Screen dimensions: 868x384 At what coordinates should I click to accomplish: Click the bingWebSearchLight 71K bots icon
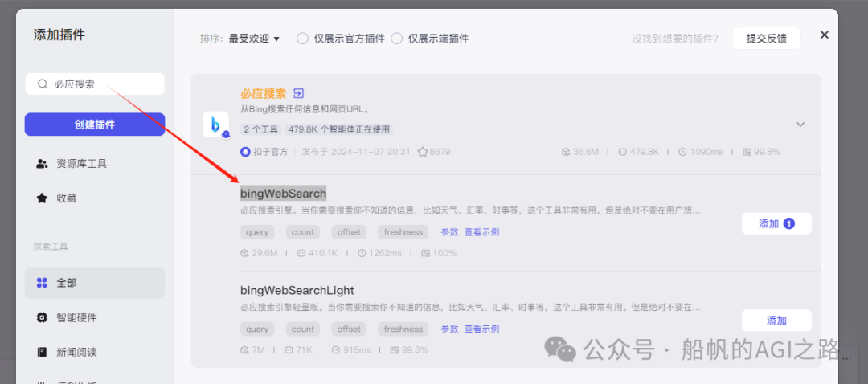pyautogui.click(x=289, y=350)
